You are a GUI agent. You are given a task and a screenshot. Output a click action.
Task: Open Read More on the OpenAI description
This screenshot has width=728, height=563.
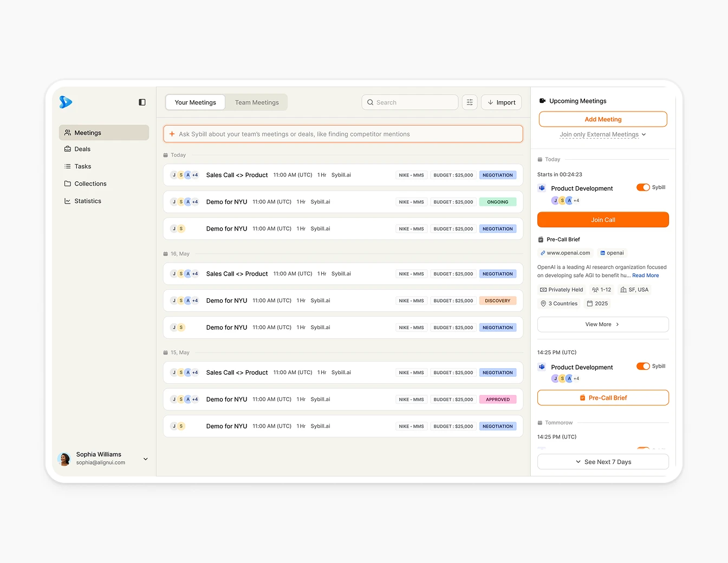pos(645,275)
